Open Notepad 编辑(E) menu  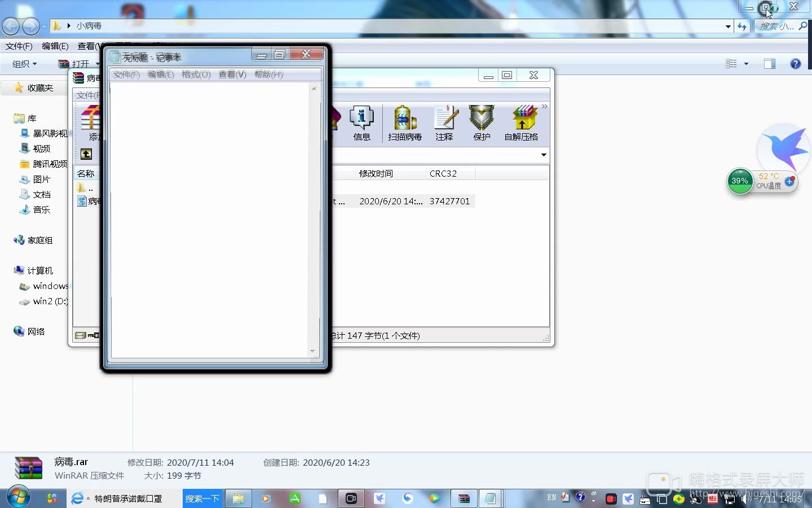161,75
